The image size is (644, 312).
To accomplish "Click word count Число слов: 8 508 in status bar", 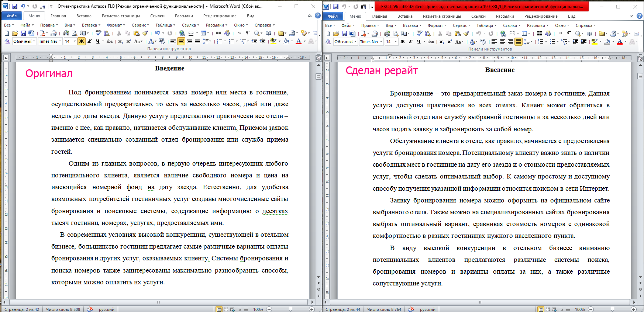I will click(x=63, y=309).
